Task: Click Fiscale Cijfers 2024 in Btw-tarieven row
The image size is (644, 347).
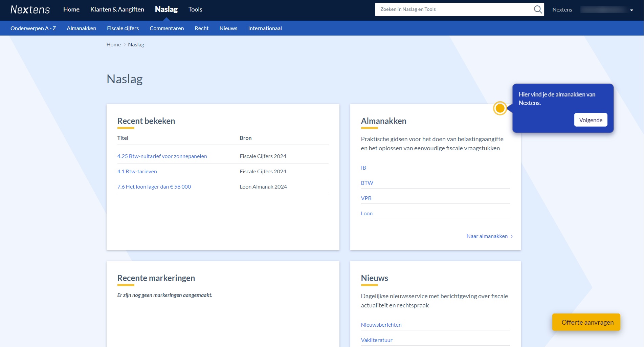Action: pos(263,172)
